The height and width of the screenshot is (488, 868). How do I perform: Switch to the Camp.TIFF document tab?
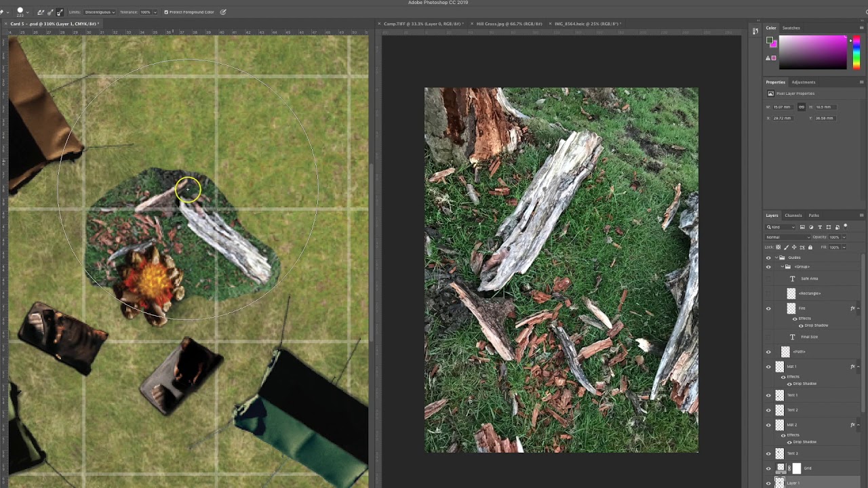(x=422, y=24)
